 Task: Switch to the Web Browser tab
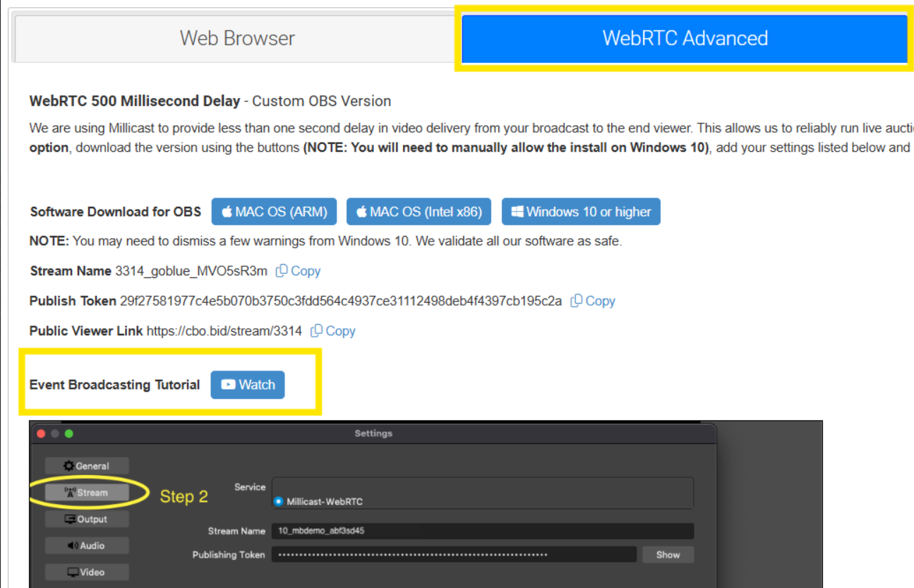coord(237,38)
